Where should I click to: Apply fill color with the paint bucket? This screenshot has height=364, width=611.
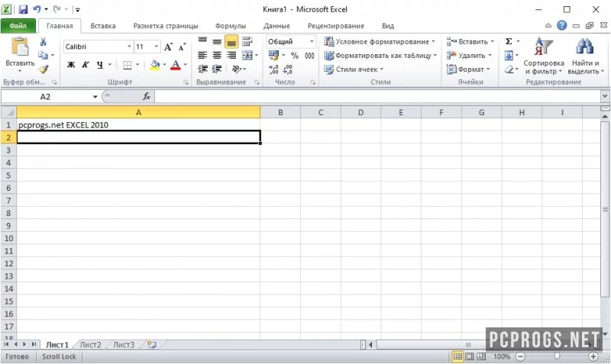point(155,65)
